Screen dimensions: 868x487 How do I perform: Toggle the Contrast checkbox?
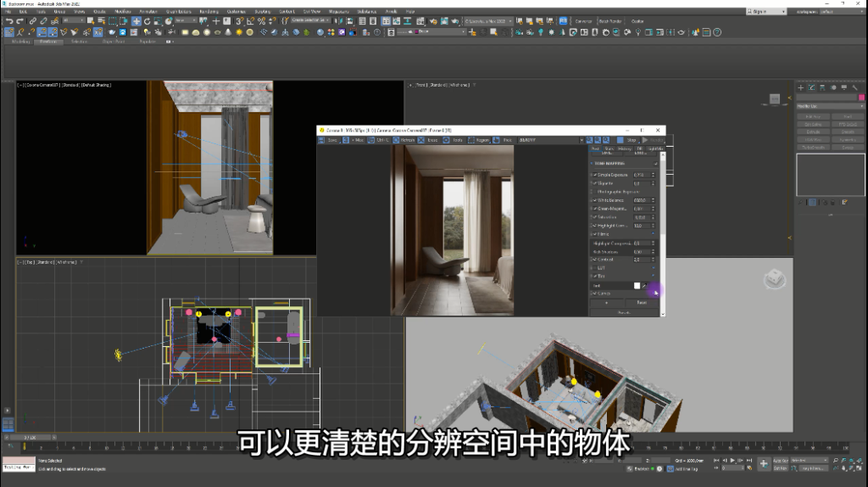594,260
